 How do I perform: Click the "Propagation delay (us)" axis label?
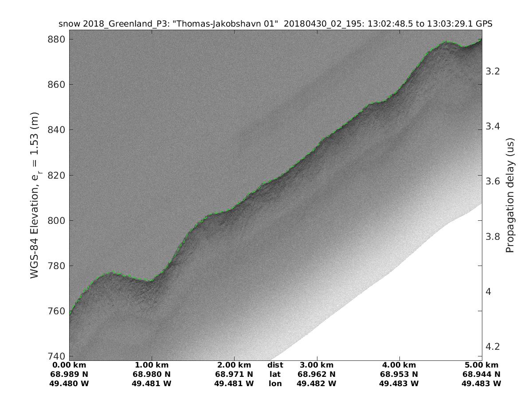pyautogui.click(x=510, y=195)
